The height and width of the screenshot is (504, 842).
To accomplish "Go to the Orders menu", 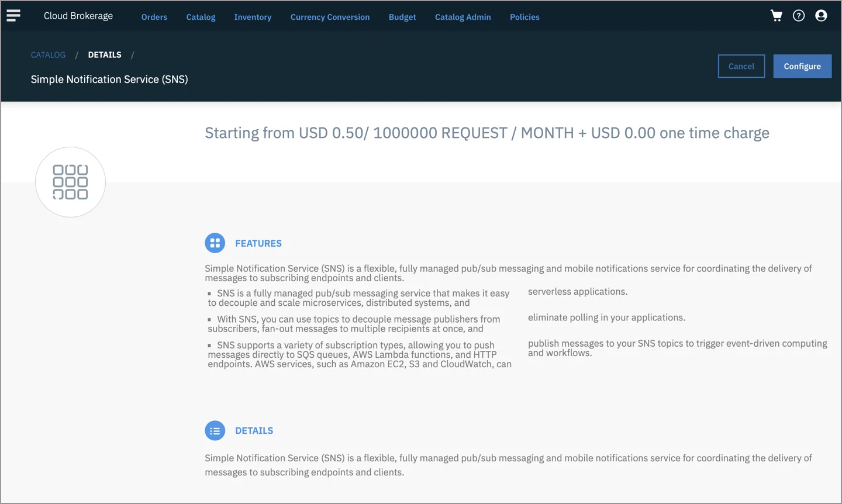I will click(x=154, y=17).
